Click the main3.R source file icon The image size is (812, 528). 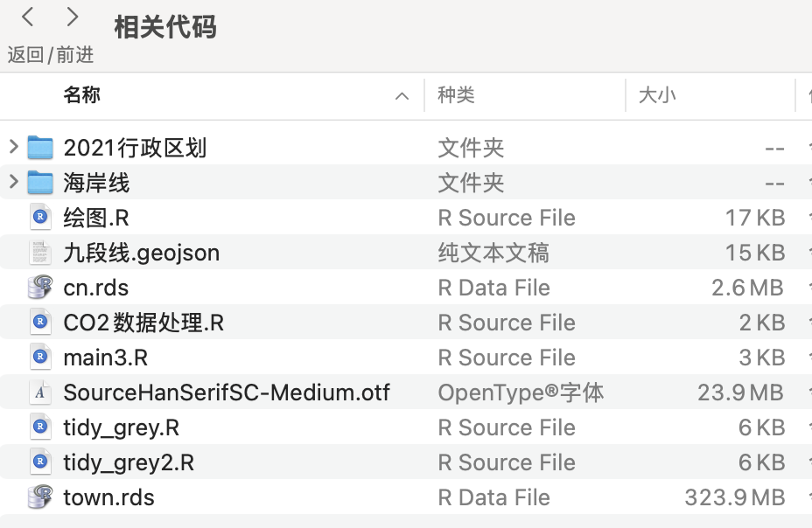(40, 358)
